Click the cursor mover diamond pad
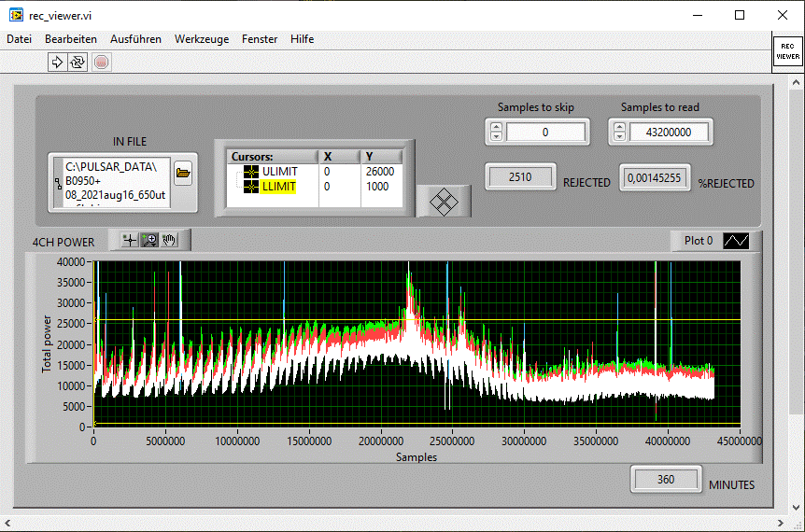Viewport: 805px width, 532px height. 444,202
